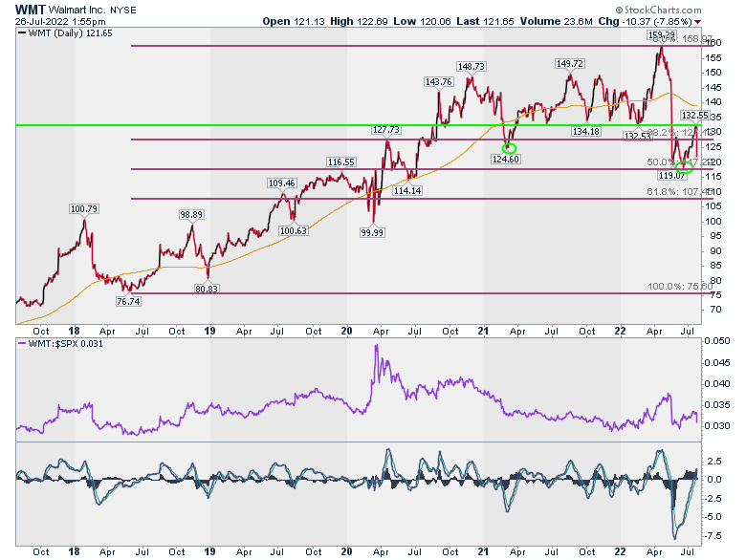Click the 61.8% Fibonacci retracement label
The height and width of the screenshot is (560, 746).
[680, 191]
